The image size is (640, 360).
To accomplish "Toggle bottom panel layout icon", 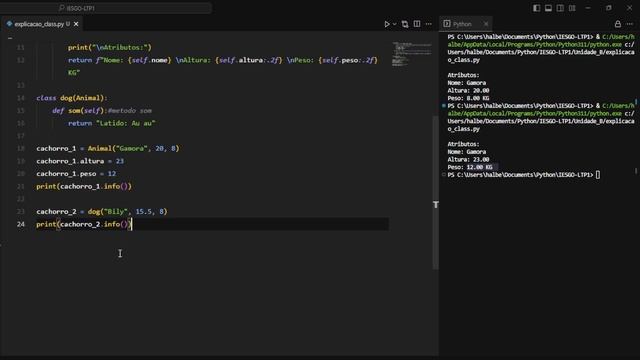I will 548,8.
